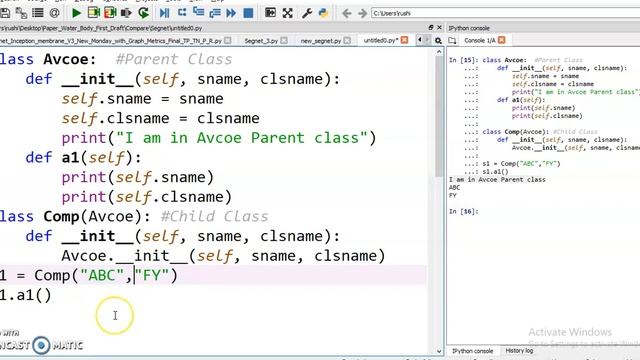This screenshot has height=360, width=640.
Task: Click the editor vertical scrollbar thumb
Action: coord(439,116)
